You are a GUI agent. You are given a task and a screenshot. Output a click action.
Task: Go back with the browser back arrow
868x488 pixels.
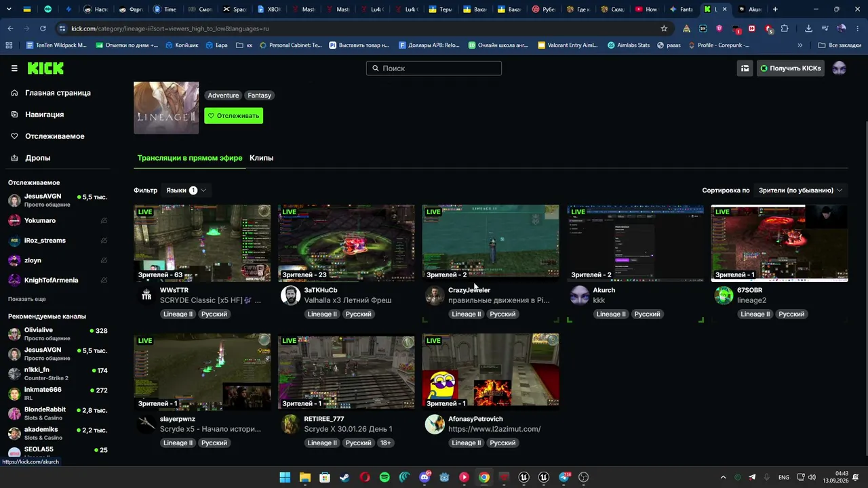pyautogui.click(x=10, y=28)
